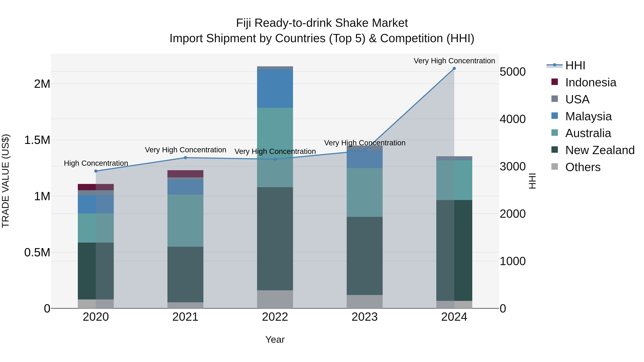Click the 2021 New Zealand bar segment
Viewport: 644px width, 362px height.
point(186,275)
